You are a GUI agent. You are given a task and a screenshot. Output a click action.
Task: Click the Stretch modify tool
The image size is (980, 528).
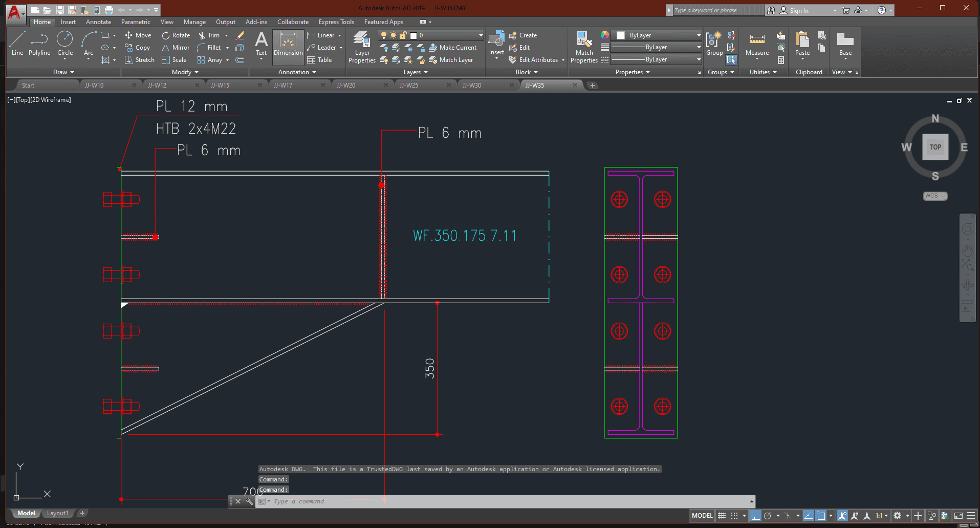[x=140, y=60]
